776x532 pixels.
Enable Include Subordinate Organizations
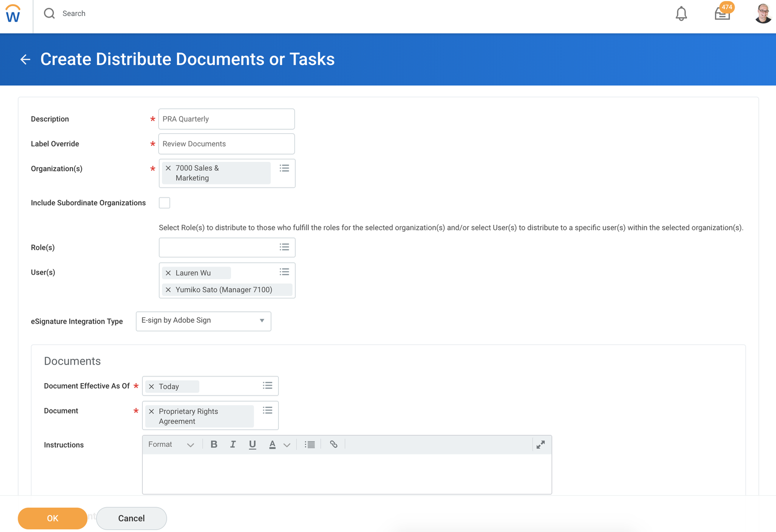(164, 203)
